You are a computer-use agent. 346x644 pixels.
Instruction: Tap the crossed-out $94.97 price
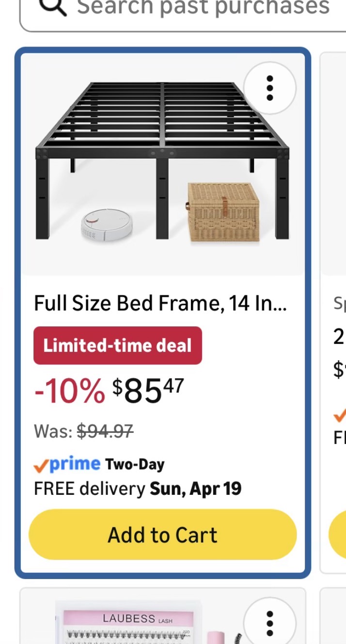[105, 430]
